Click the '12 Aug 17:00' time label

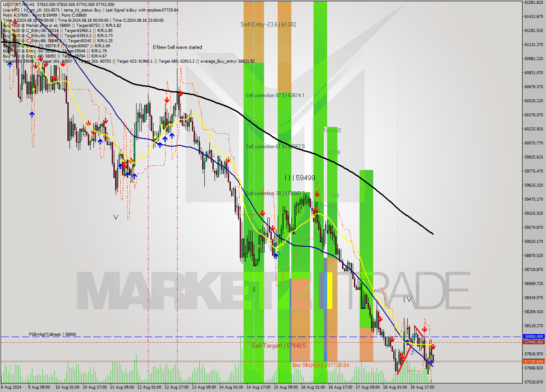[177, 388]
